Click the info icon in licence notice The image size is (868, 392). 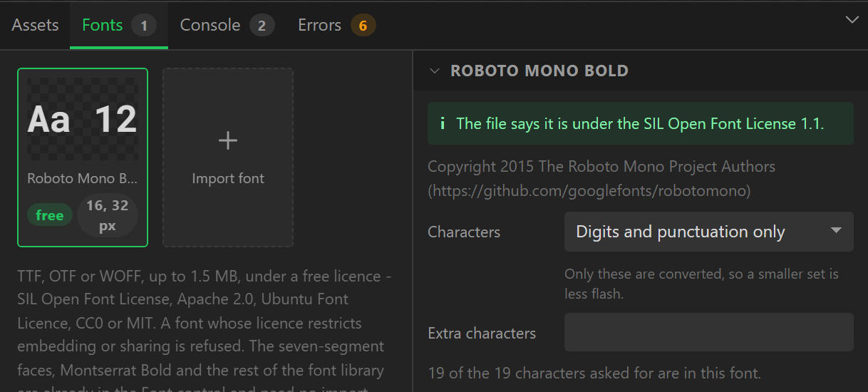443,124
